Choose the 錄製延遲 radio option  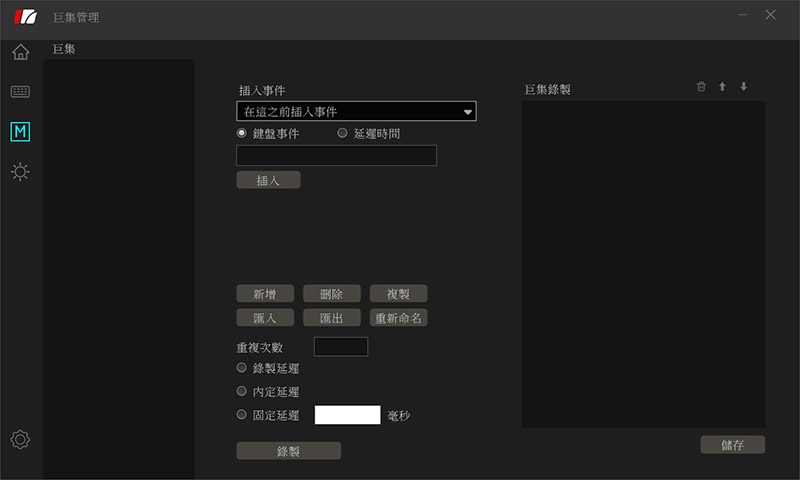click(x=241, y=368)
